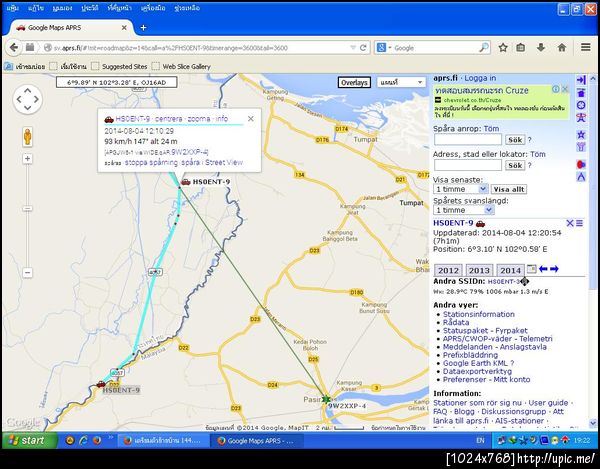The width and height of the screenshot is (600, 469).
Task: Go to the browser home page icon
Action: pos(562,47)
